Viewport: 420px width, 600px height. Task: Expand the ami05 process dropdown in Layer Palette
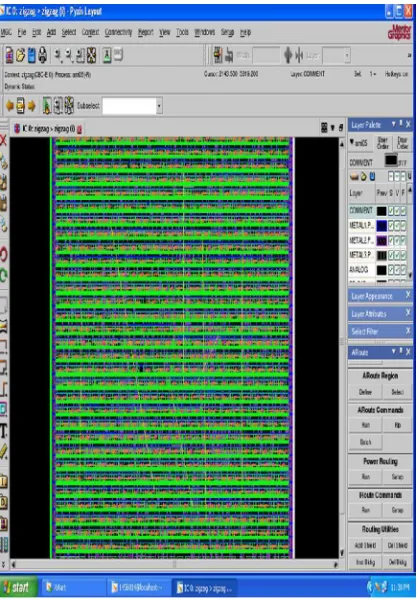[x=352, y=142]
